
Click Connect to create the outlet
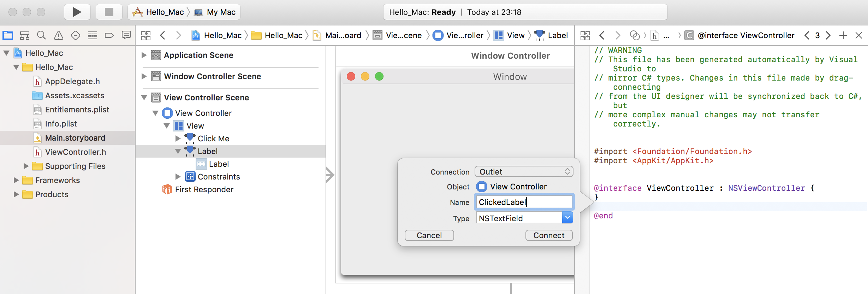tap(549, 235)
